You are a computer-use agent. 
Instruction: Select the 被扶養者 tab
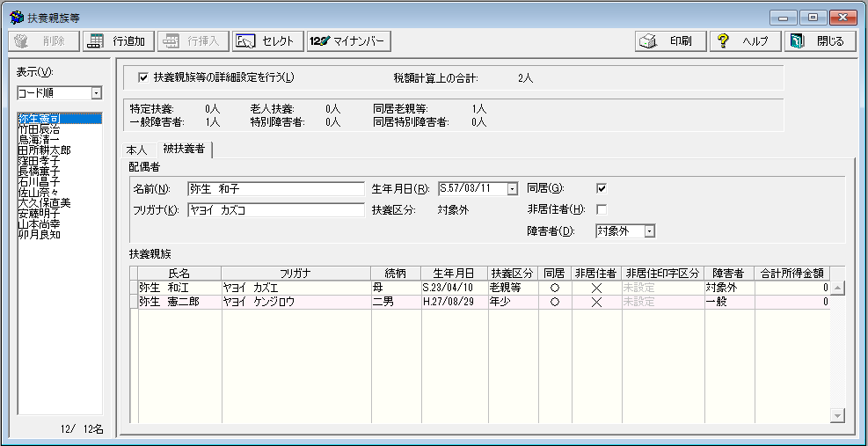pos(184,150)
